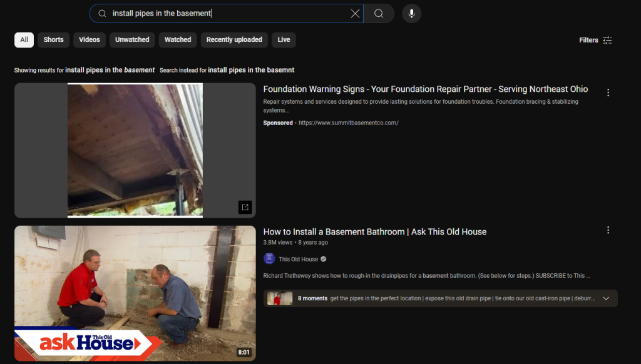Click the summitbasementco.com sponsored link
Viewport: 641px width, 364px height.
pos(349,123)
